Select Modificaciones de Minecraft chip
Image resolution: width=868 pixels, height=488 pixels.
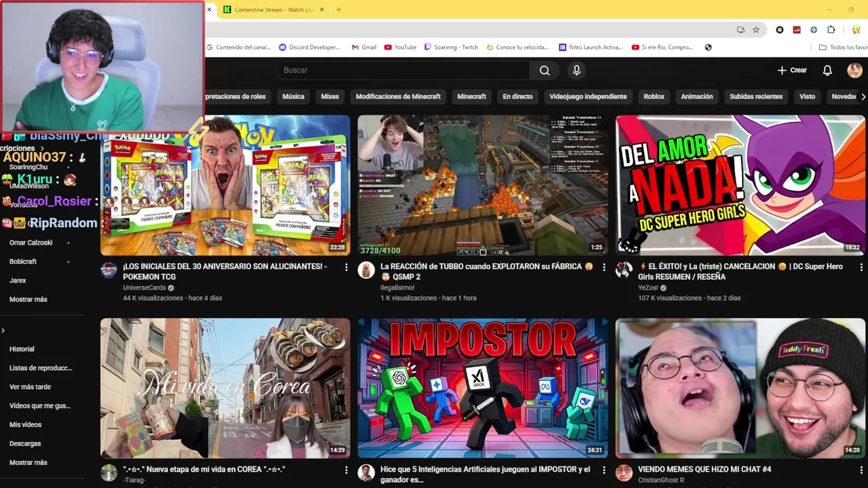pyautogui.click(x=398, y=97)
